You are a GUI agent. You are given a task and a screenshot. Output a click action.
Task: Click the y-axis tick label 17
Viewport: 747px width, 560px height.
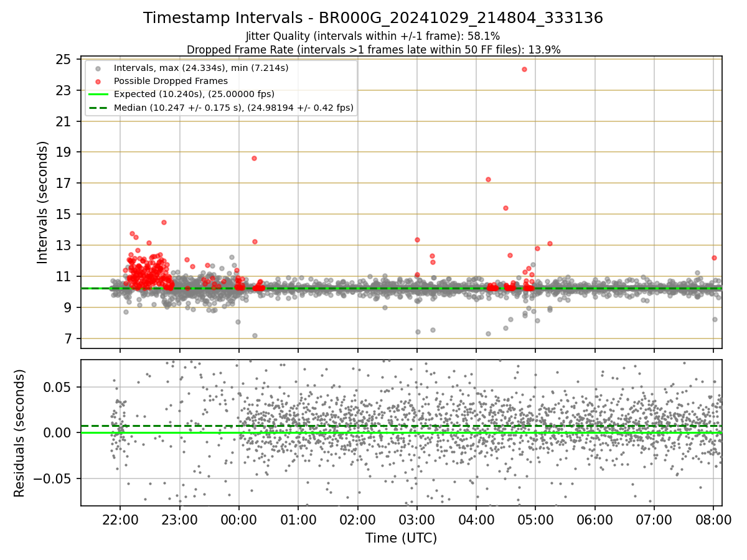pyautogui.click(x=62, y=184)
